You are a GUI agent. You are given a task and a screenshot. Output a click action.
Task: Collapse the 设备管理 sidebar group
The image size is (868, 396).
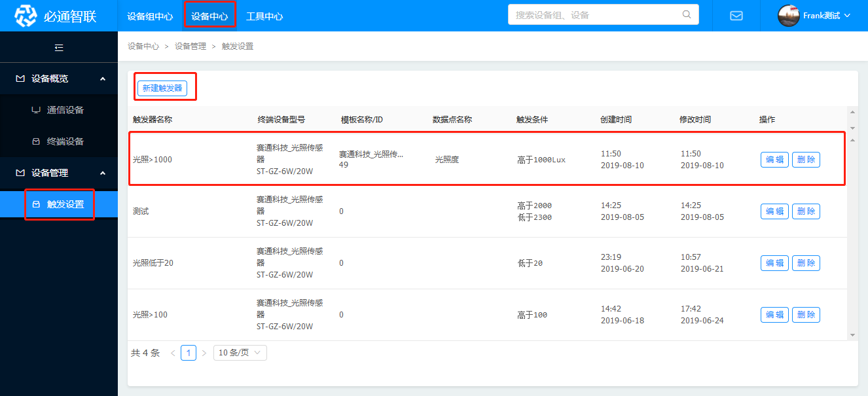[x=102, y=173]
